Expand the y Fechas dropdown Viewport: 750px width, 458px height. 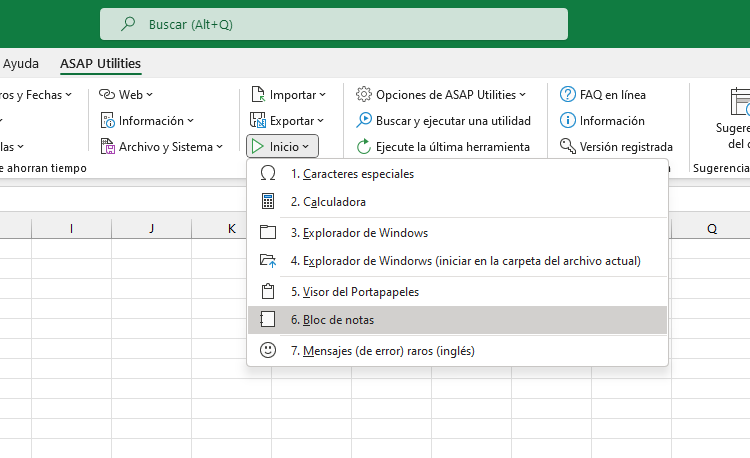pos(36,95)
